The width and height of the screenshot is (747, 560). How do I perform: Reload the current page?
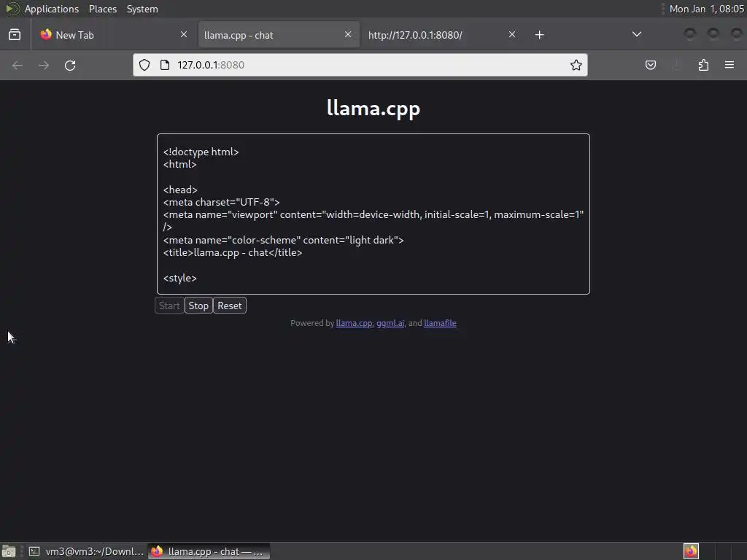70,65
